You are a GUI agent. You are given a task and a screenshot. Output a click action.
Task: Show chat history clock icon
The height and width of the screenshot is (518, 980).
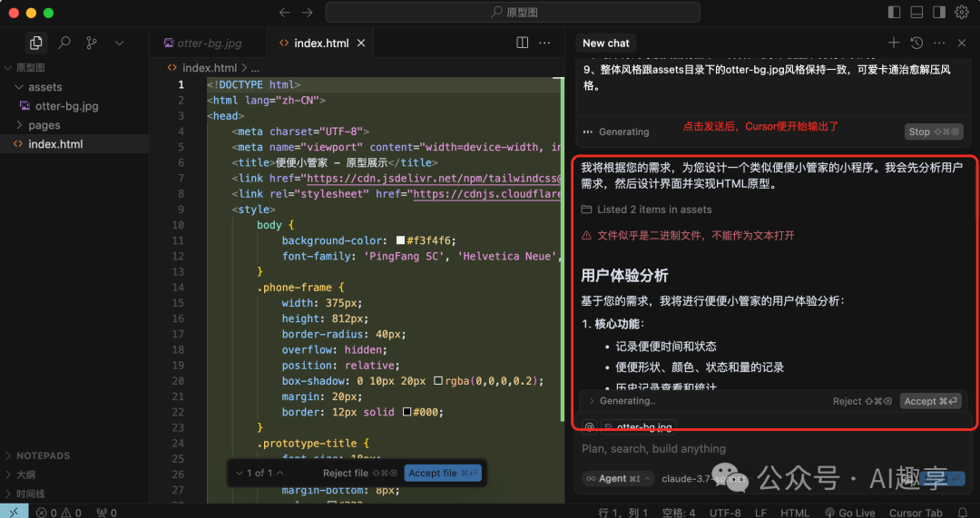[916, 43]
